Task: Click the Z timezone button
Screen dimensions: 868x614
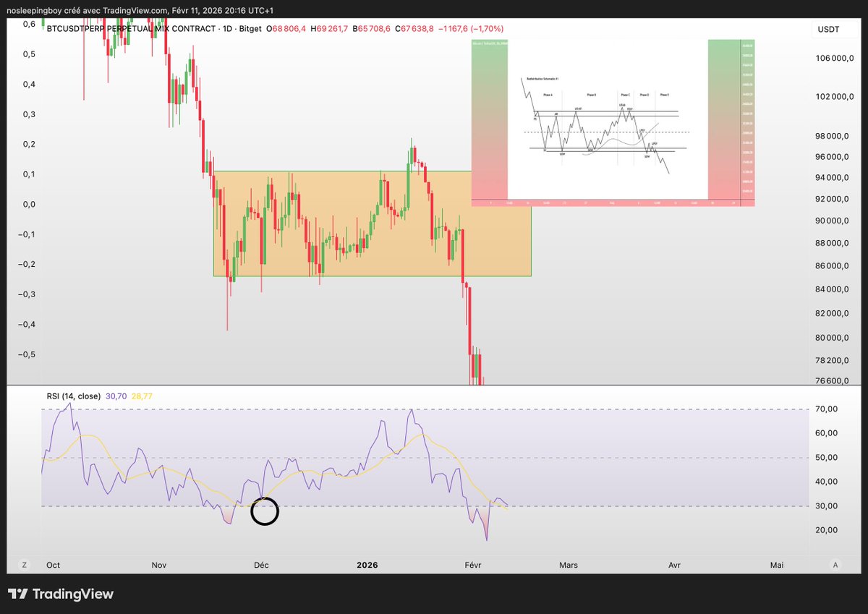Action: tap(24, 565)
